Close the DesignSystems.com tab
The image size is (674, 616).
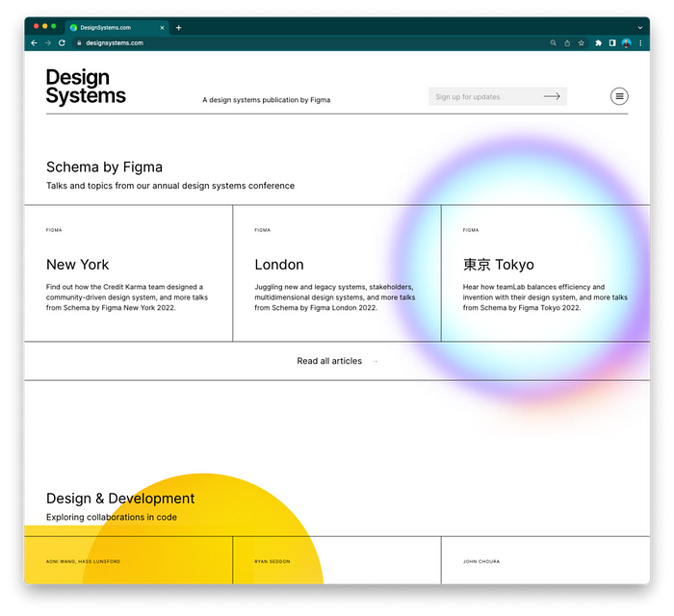point(162,28)
